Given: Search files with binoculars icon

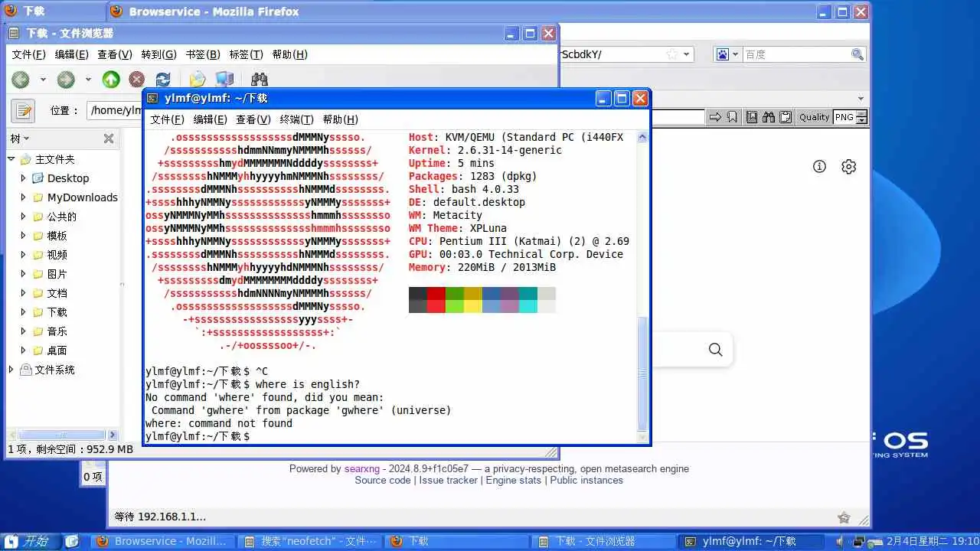Looking at the screenshot, I should click(259, 80).
